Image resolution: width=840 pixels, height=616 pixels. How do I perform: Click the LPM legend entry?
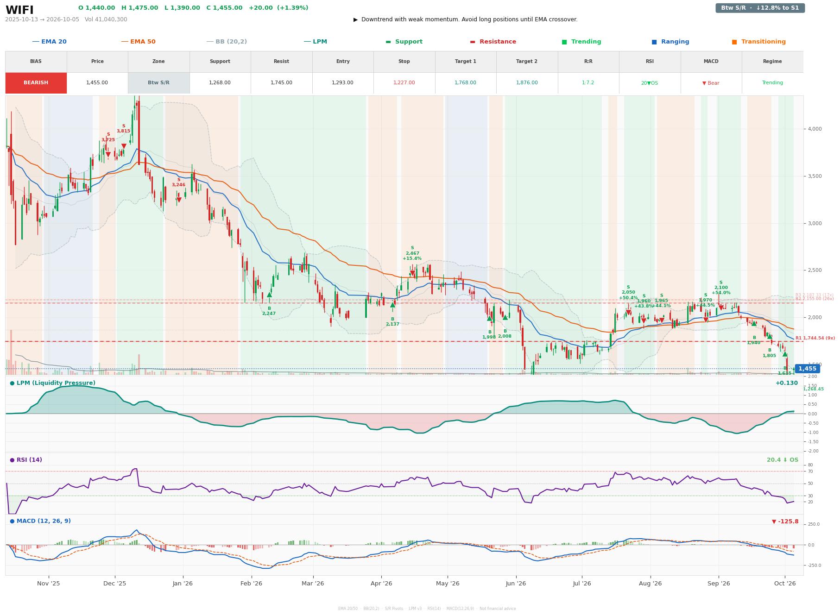(x=315, y=42)
